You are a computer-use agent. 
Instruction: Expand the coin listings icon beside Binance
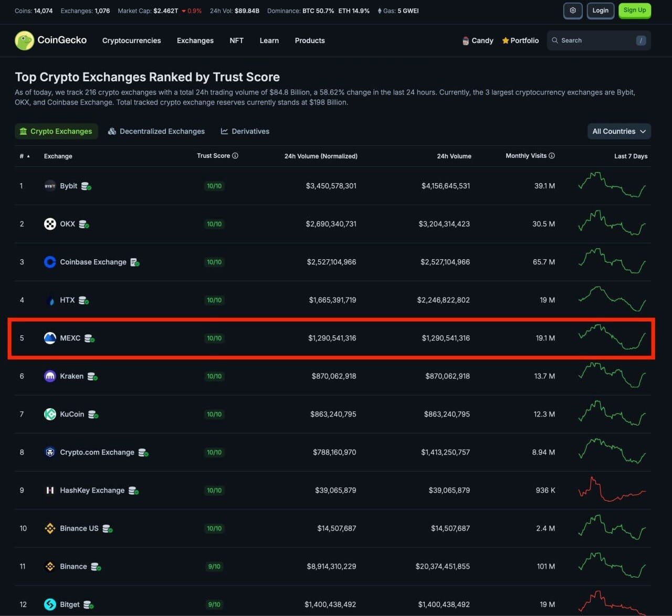[x=95, y=567]
